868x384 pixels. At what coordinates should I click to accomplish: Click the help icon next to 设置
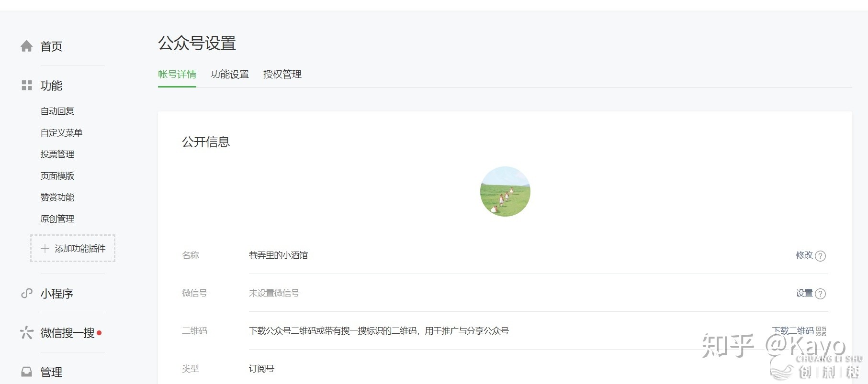point(820,294)
